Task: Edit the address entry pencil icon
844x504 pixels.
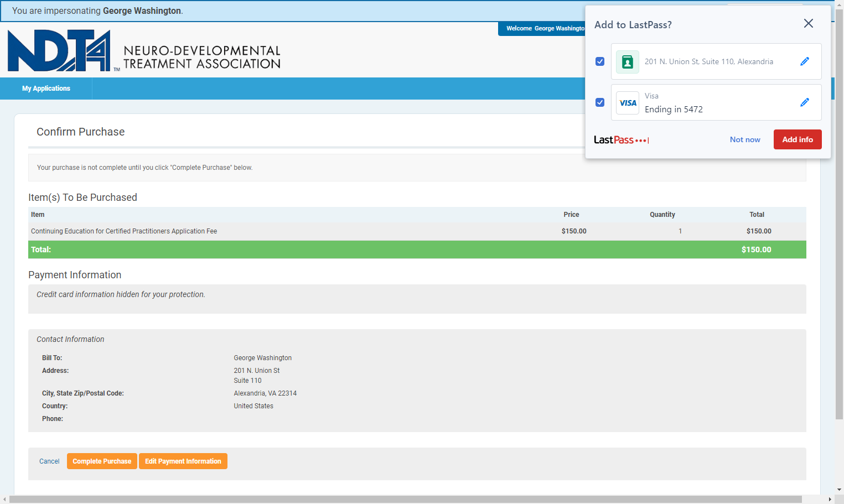Action: pyautogui.click(x=805, y=61)
